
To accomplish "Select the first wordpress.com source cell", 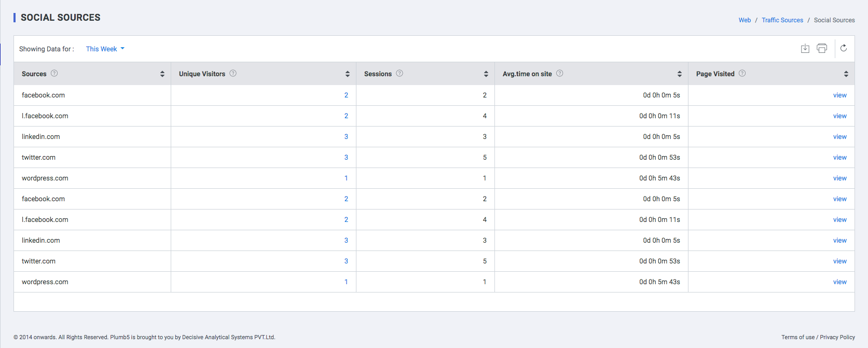I will [92, 178].
